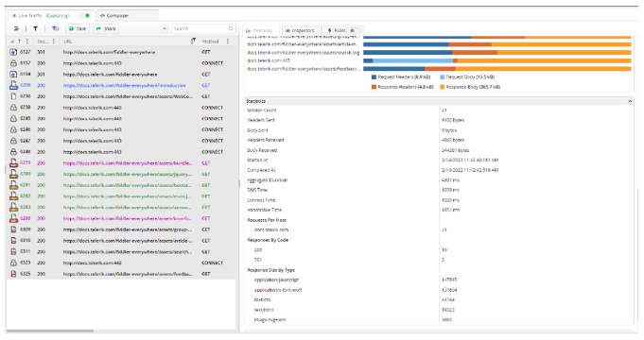The image size is (644, 340).
Task: Click the Save button
Action: coord(78,28)
